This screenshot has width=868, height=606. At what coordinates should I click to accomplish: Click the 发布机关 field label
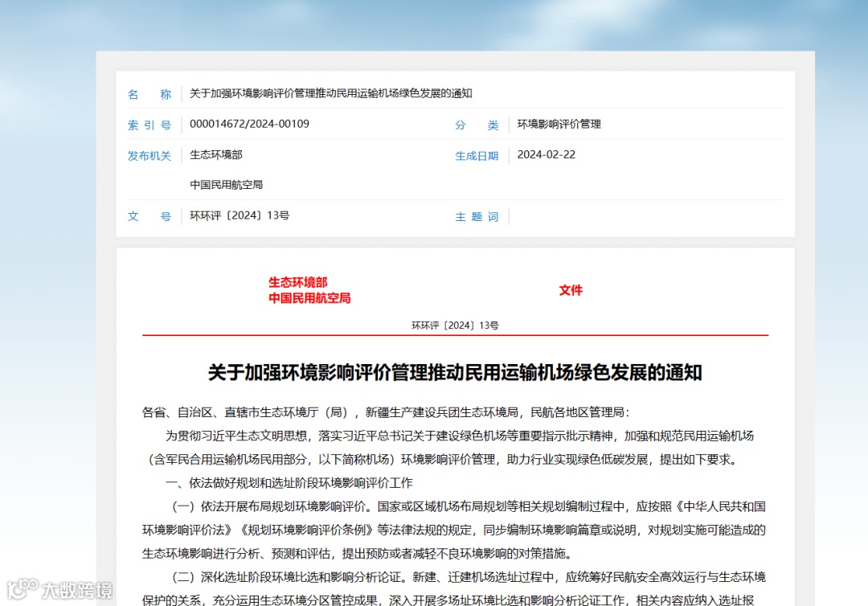(149, 156)
